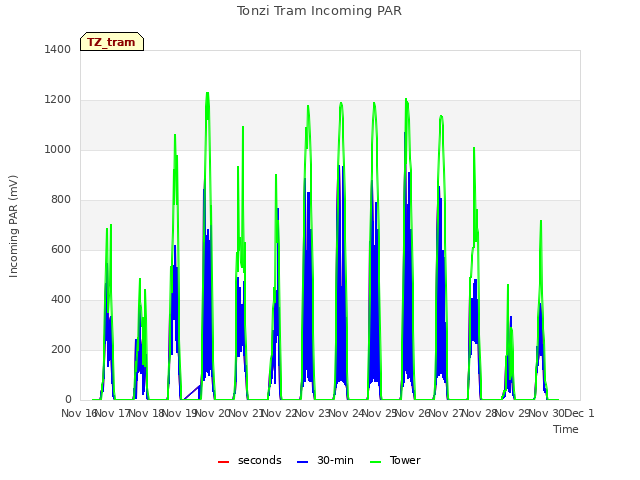640x480 pixels.
Task: Click the 1200 y-axis tick label
Action: click(58, 100)
